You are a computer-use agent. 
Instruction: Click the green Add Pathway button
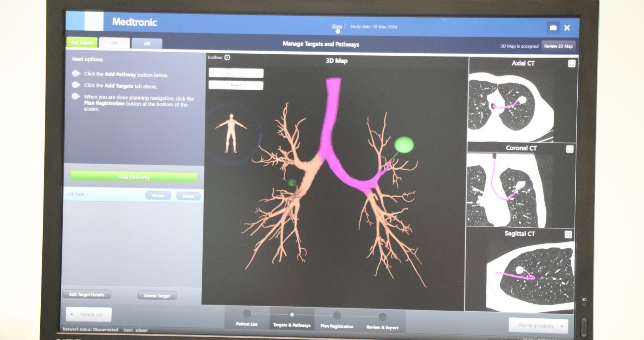pyautogui.click(x=134, y=177)
